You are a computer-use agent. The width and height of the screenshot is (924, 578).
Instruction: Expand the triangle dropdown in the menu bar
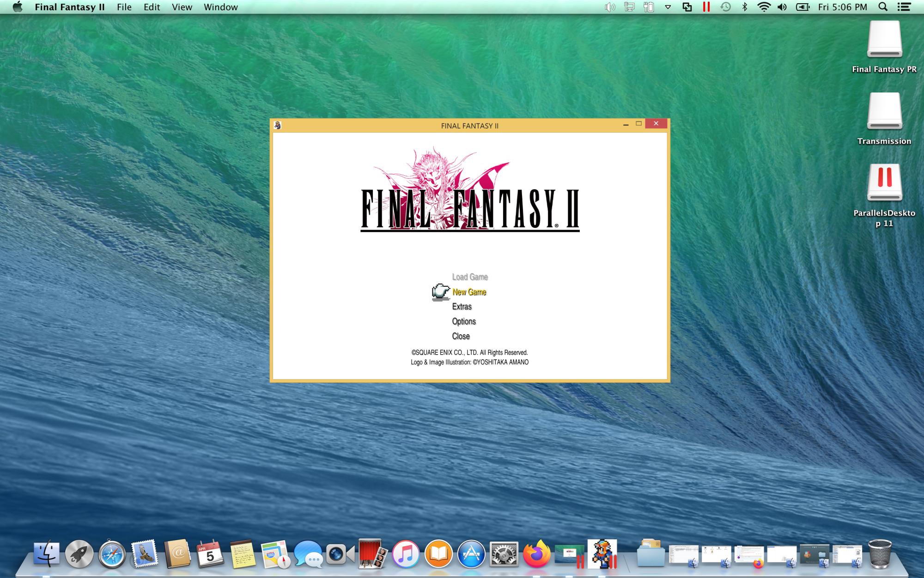[x=668, y=7]
